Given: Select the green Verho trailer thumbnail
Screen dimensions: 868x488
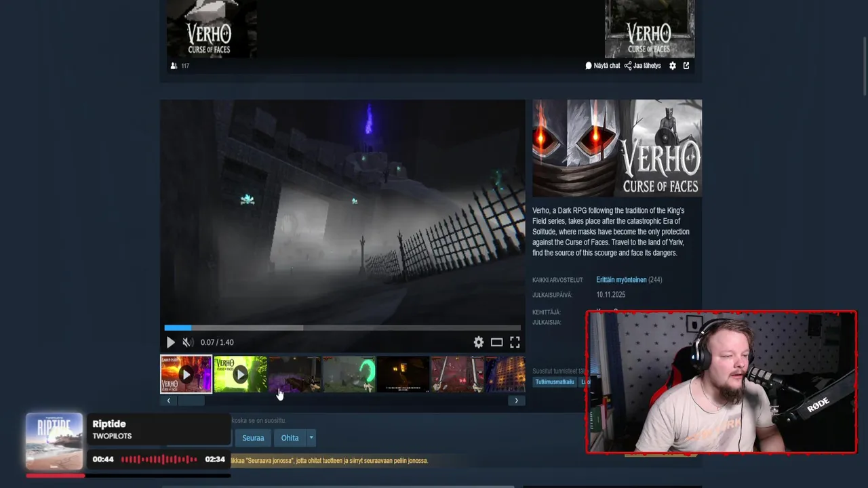Looking at the screenshot, I should (x=240, y=374).
